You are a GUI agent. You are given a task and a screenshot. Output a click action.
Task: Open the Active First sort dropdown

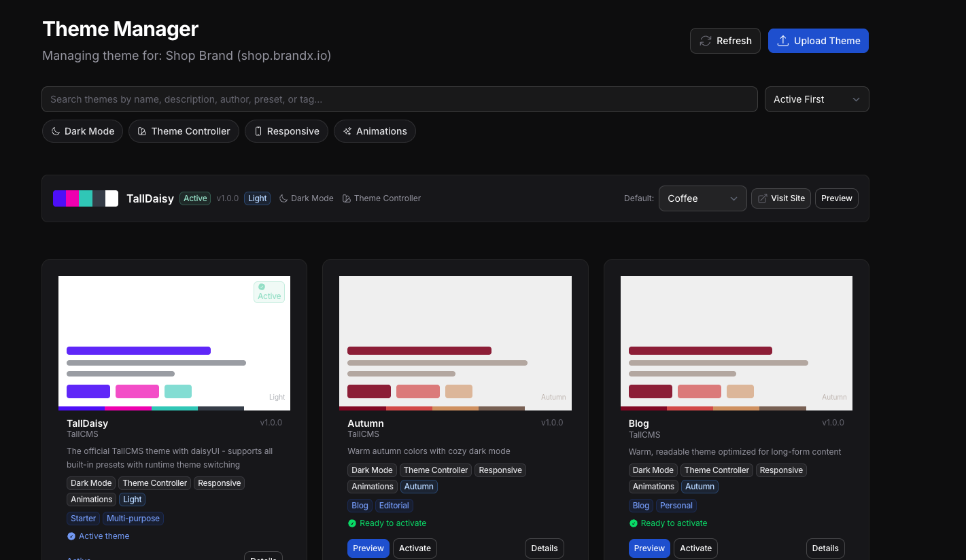816,99
